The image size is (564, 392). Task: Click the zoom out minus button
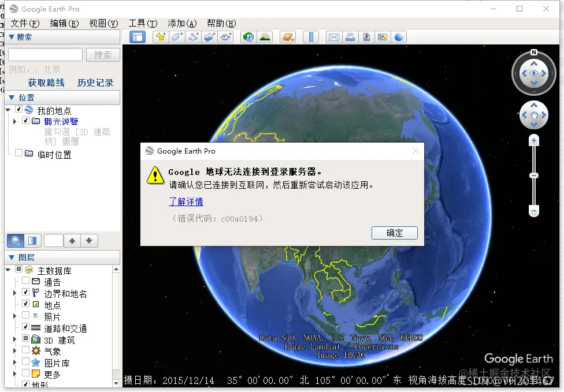click(x=534, y=211)
